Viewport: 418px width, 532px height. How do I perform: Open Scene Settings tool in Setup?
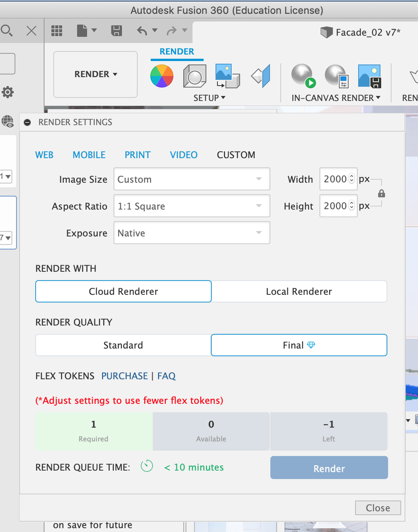[195, 76]
